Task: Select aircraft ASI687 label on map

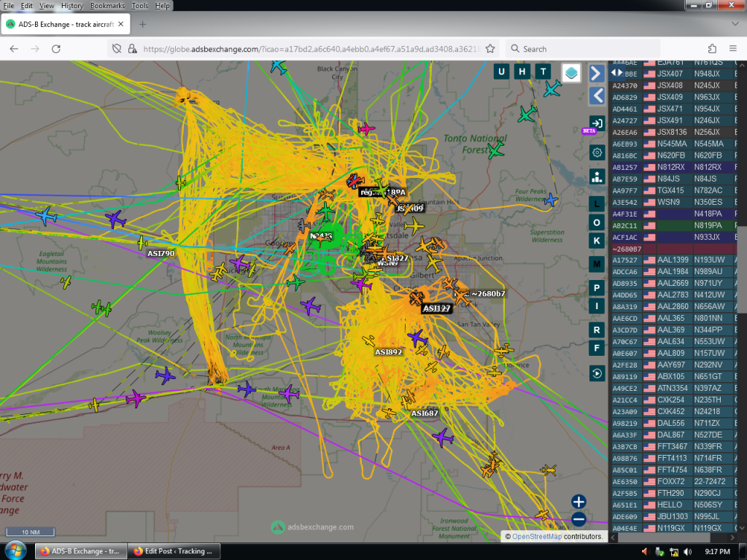Action: point(425,413)
